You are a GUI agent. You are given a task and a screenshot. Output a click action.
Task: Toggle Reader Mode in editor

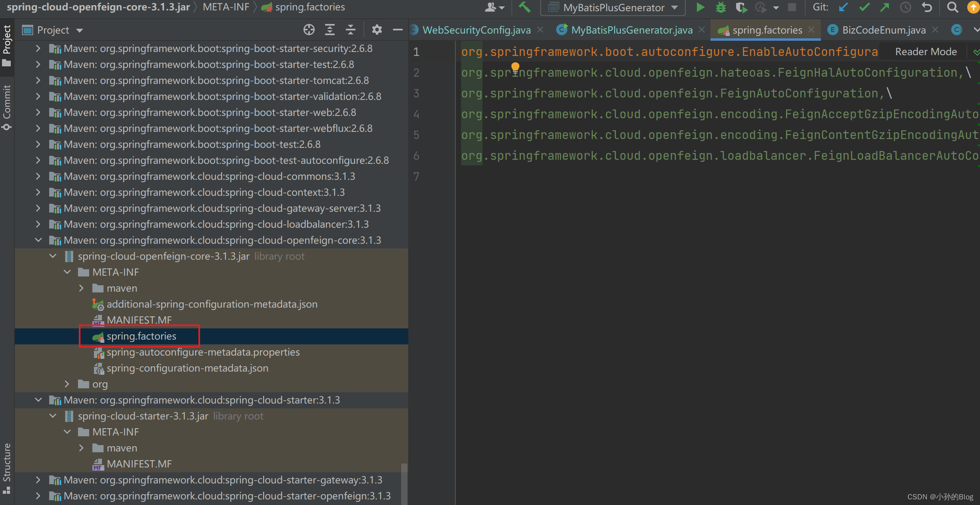pyautogui.click(x=926, y=52)
